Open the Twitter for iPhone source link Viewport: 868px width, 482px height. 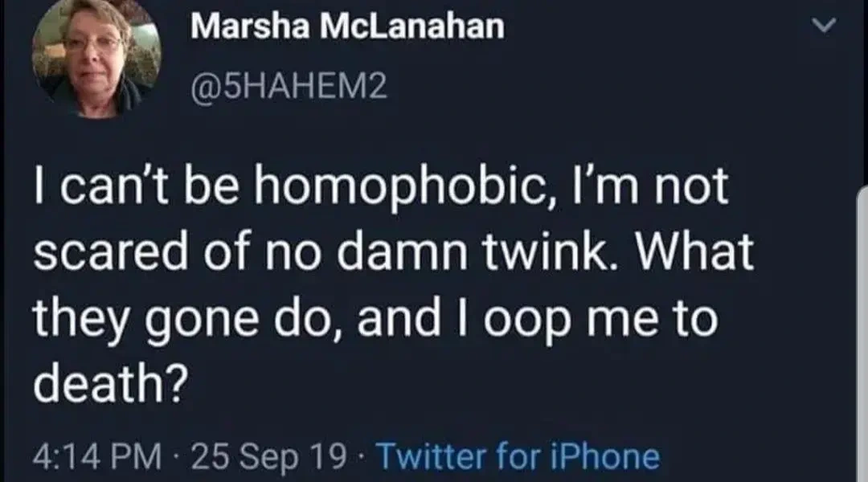518,456
